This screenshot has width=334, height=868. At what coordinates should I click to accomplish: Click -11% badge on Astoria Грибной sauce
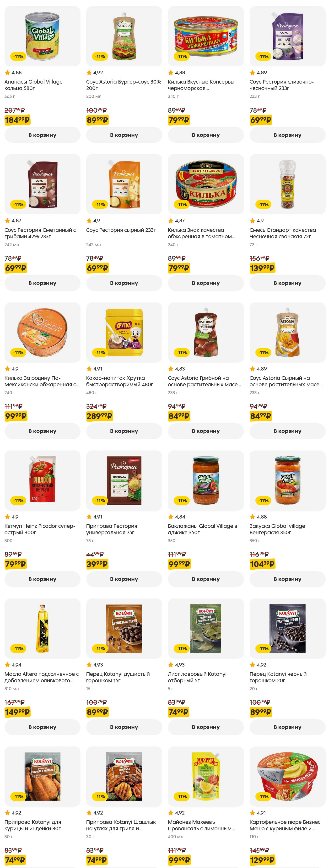182,352
